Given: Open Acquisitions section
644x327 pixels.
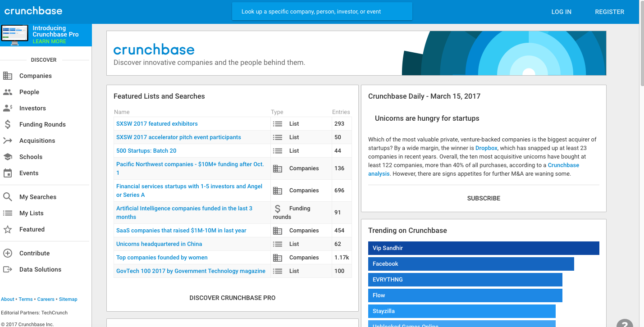Looking at the screenshot, I should click(x=37, y=141).
